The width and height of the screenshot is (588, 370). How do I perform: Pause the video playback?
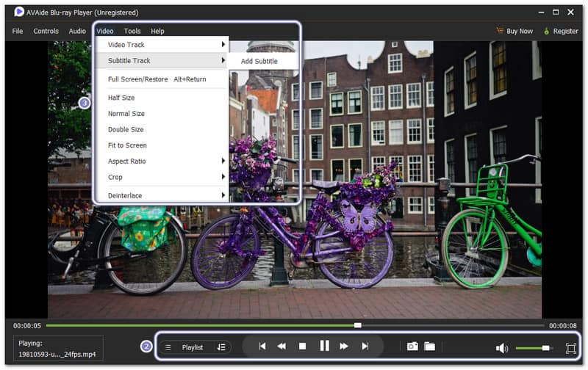324,347
